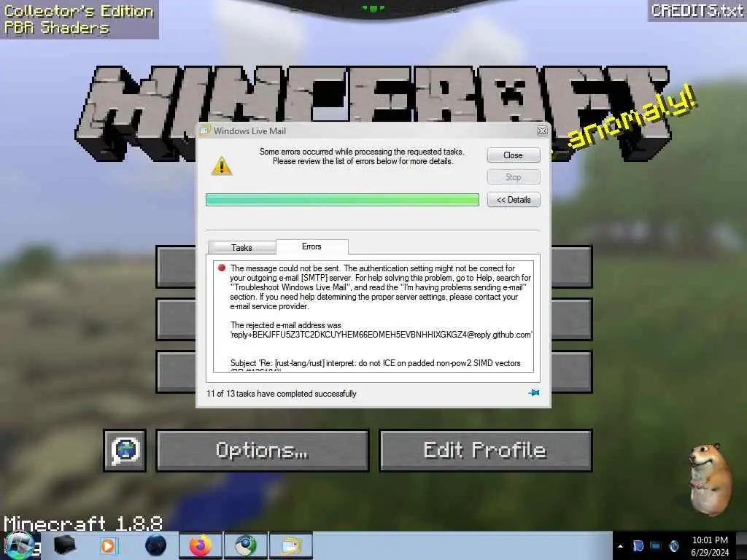Screen dimensions: 747x560
Task: Click '11 of 13 tasks have completed successfully'
Action: tap(281, 394)
